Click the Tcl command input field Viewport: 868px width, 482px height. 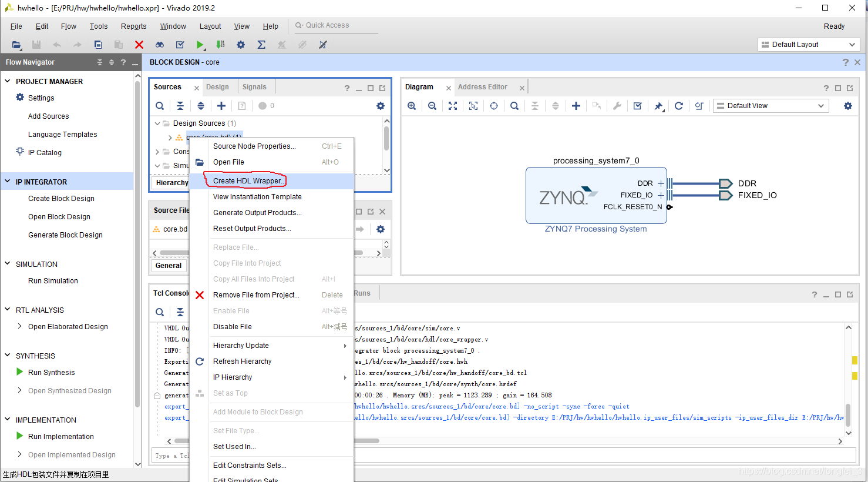(504, 456)
